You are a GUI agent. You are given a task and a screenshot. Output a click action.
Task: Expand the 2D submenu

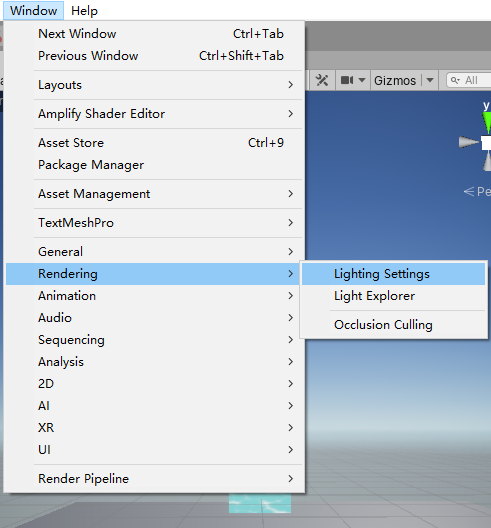point(155,384)
